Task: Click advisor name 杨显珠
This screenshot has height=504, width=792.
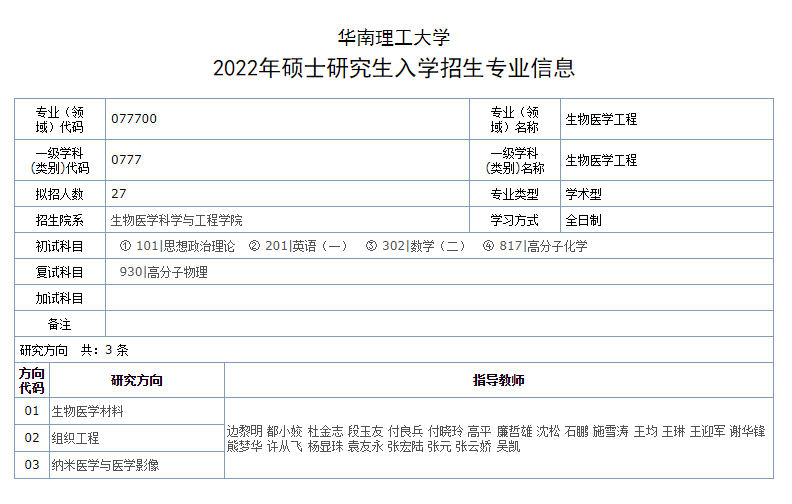Action: 325,446
